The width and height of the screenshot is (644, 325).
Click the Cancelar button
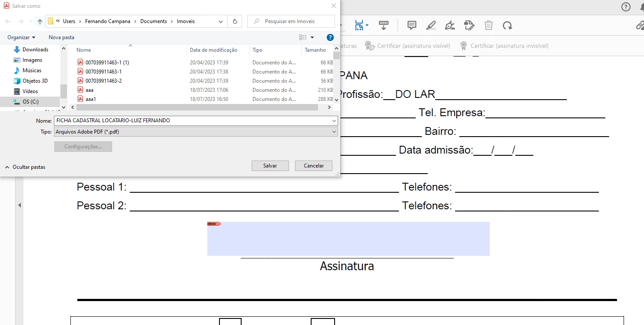[x=314, y=166]
